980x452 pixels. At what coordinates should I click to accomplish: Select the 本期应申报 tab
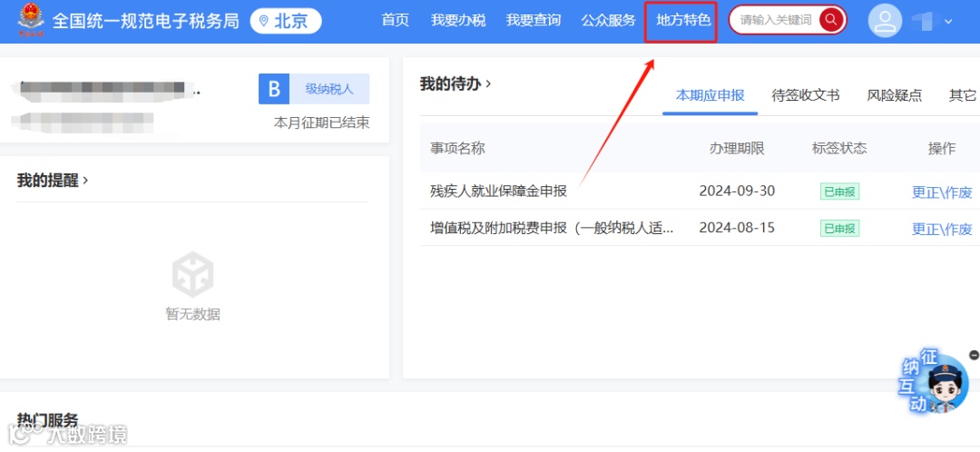(710, 95)
